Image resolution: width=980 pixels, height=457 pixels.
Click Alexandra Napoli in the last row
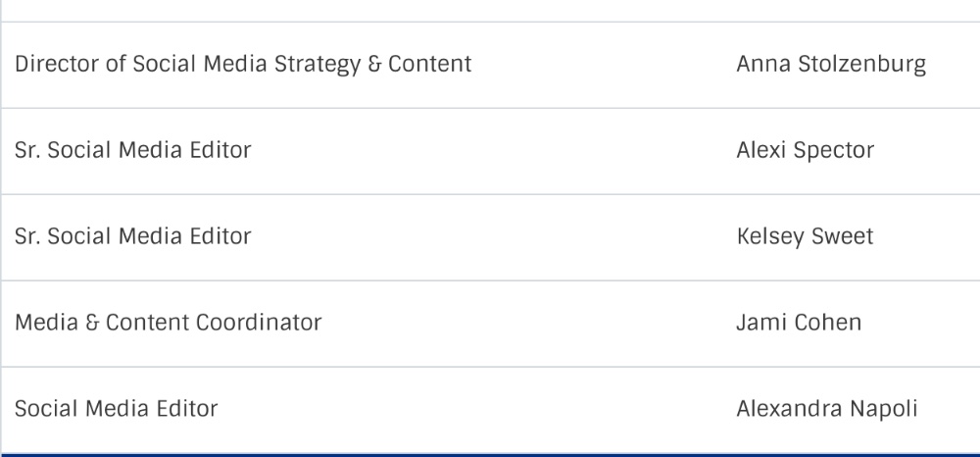(826, 409)
